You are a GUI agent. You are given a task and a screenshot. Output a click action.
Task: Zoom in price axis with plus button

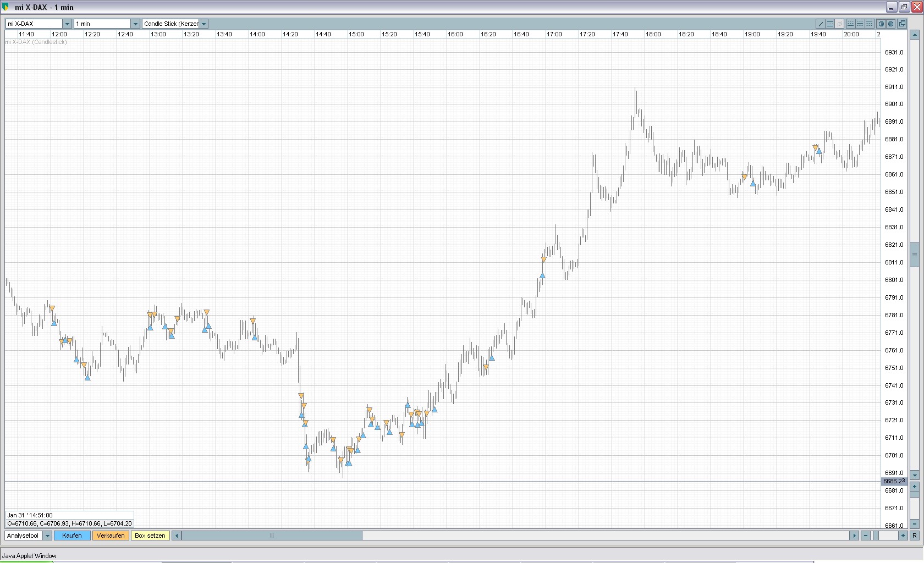[x=915, y=487]
